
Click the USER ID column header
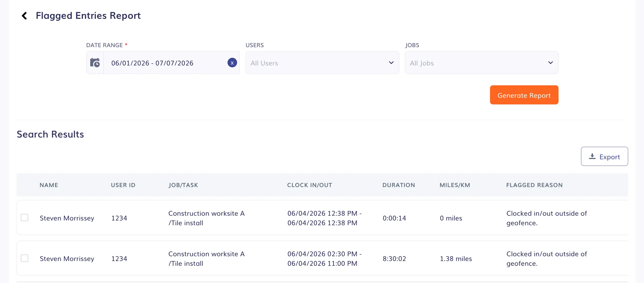(x=123, y=185)
